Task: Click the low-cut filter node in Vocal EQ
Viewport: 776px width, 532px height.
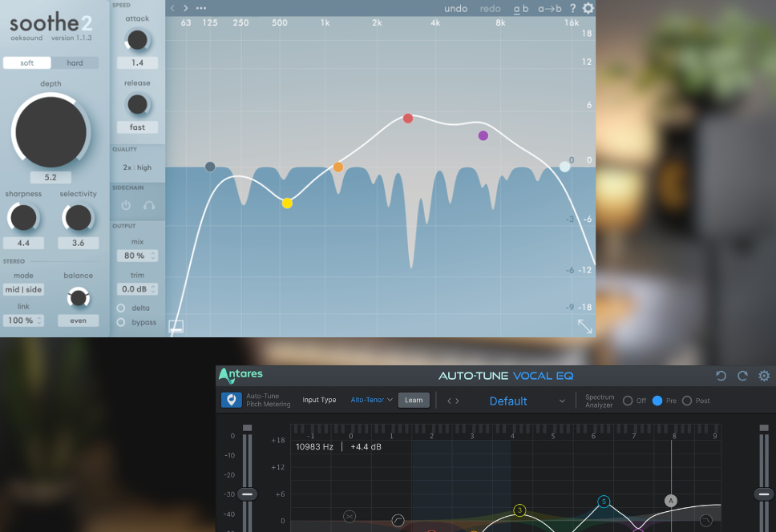Action: pyautogui.click(x=398, y=520)
